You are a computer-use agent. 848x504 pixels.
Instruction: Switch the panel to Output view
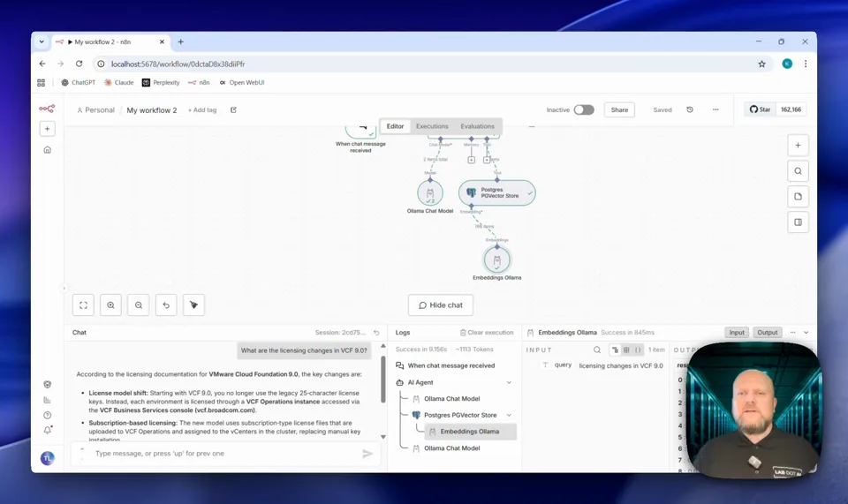click(x=767, y=333)
